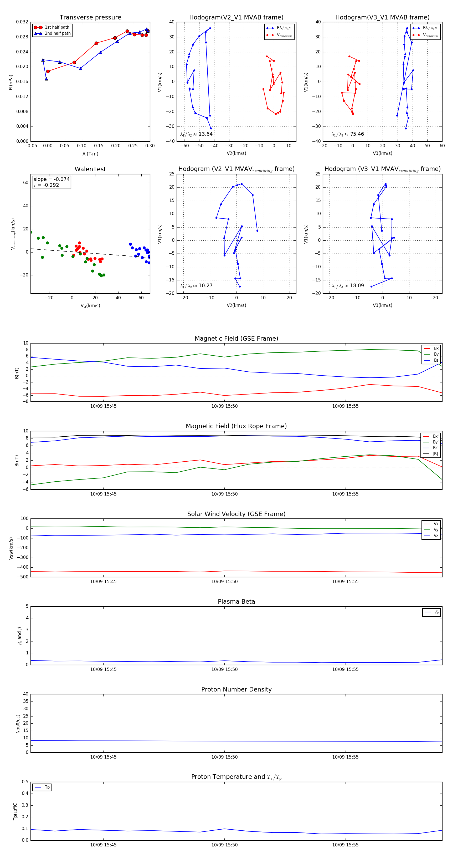
Task: Click the λ1/λ2 ≈ 10.27 annotation
Action: pyautogui.click(x=197, y=286)
